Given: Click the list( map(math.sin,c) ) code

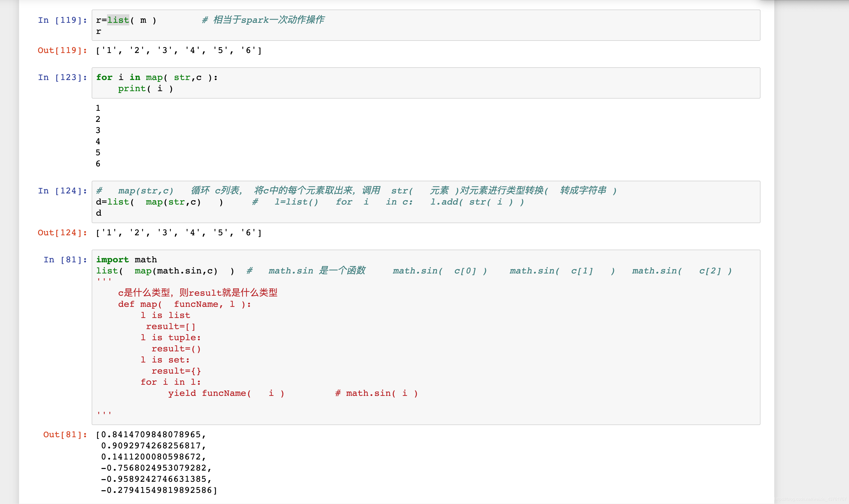Looking at the screenshot, I should tap(165, 271).
